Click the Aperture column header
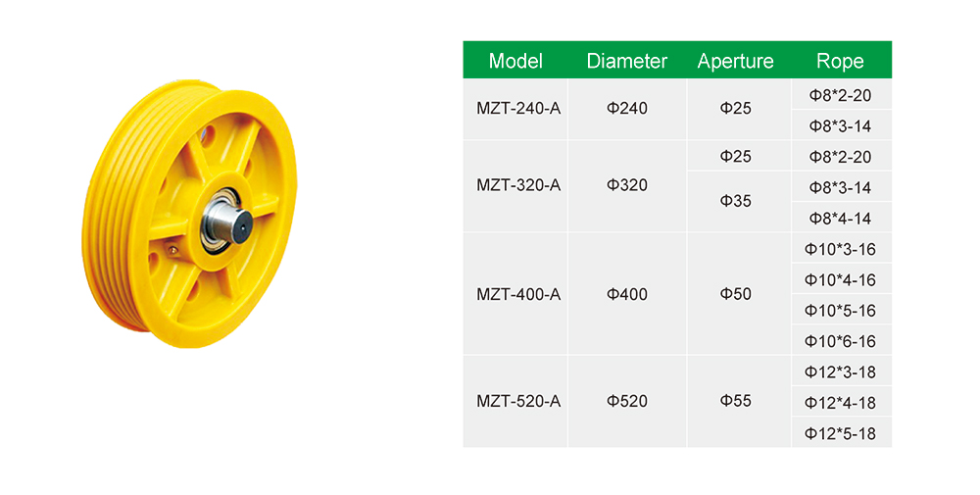The width and height of the screenshot is (980, 495). (736, 60)
